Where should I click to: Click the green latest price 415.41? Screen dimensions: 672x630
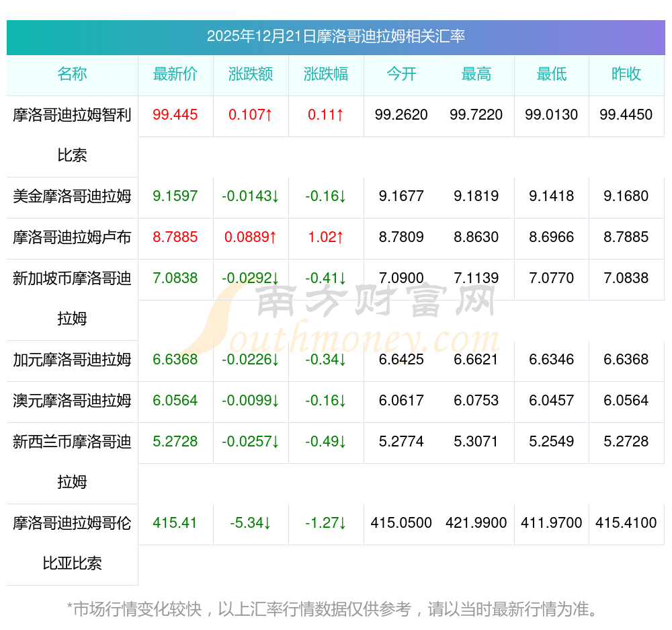175,523
